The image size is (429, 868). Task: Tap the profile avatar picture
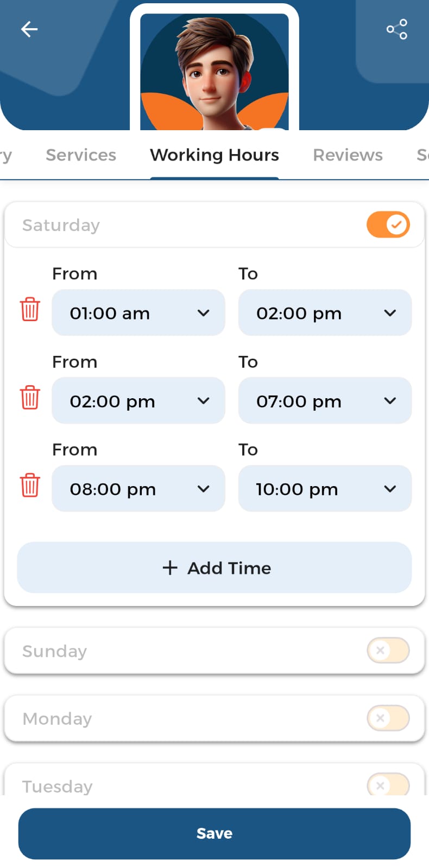click(x=214, y=72)
